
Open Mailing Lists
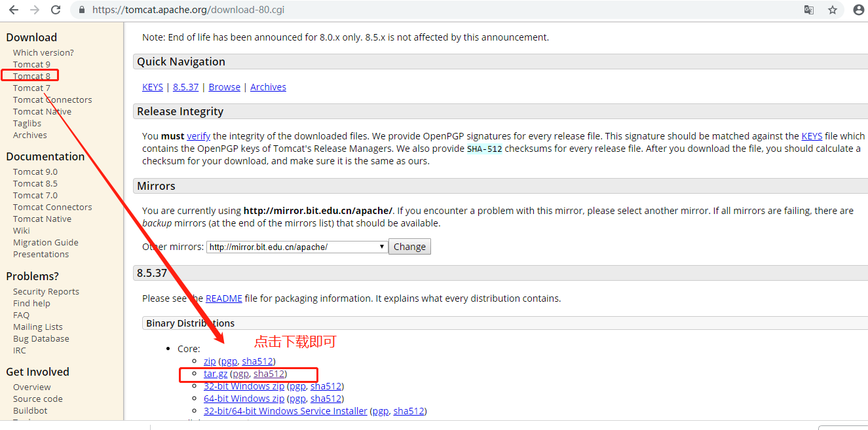coord(38,327)
